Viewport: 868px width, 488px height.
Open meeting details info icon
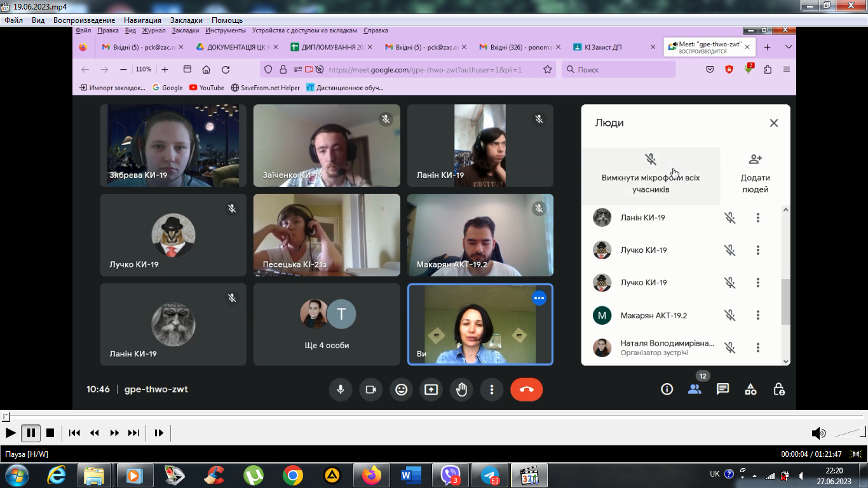pyautogui.click(x=667, y=390)
